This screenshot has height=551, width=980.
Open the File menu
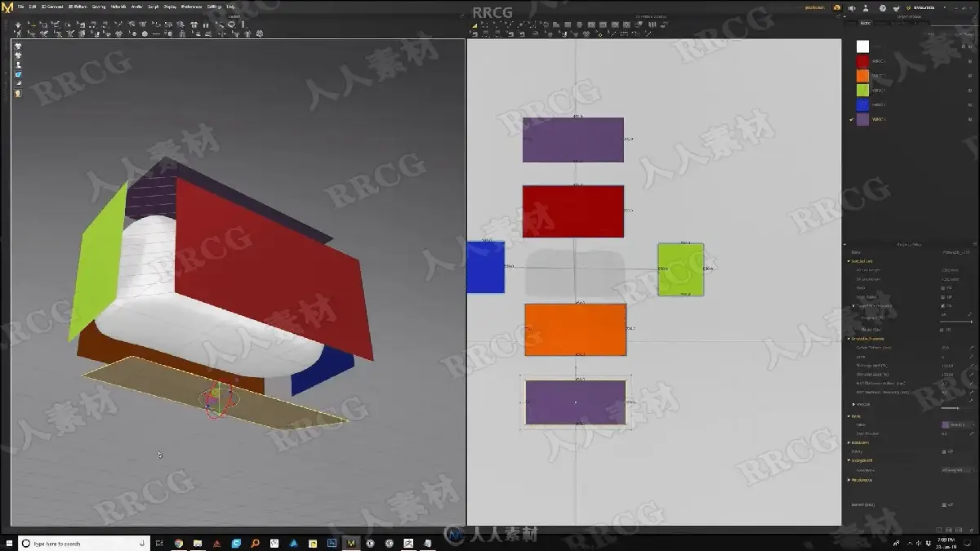point(20,7)
